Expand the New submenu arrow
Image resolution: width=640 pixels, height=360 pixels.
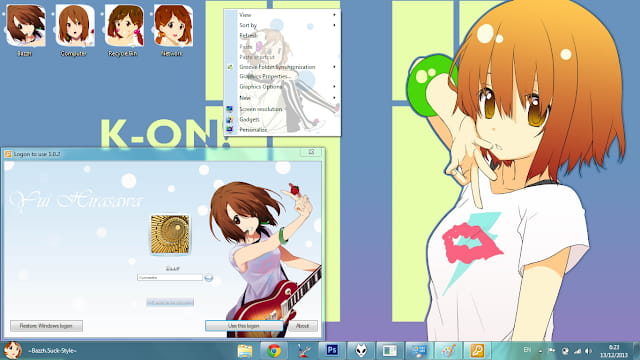point(334,98)
